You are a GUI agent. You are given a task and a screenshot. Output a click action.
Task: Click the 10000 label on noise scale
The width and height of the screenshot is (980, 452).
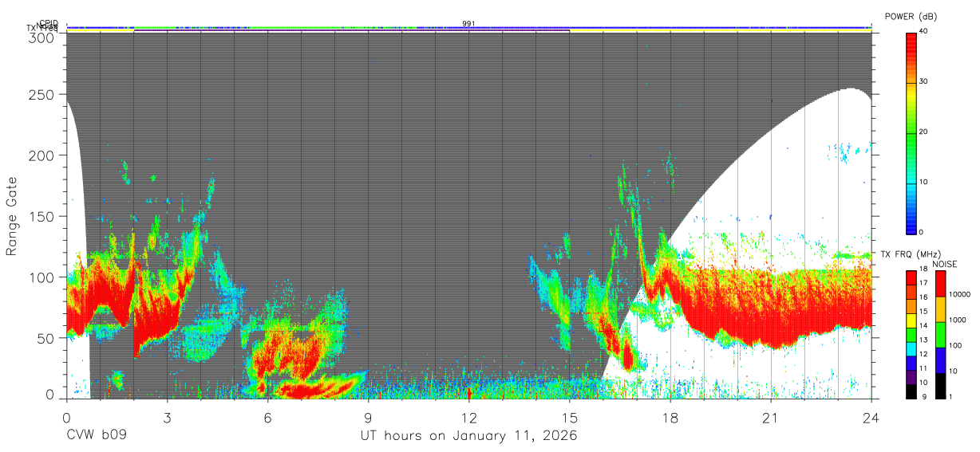pyautogui.click(x=958, y=294)
